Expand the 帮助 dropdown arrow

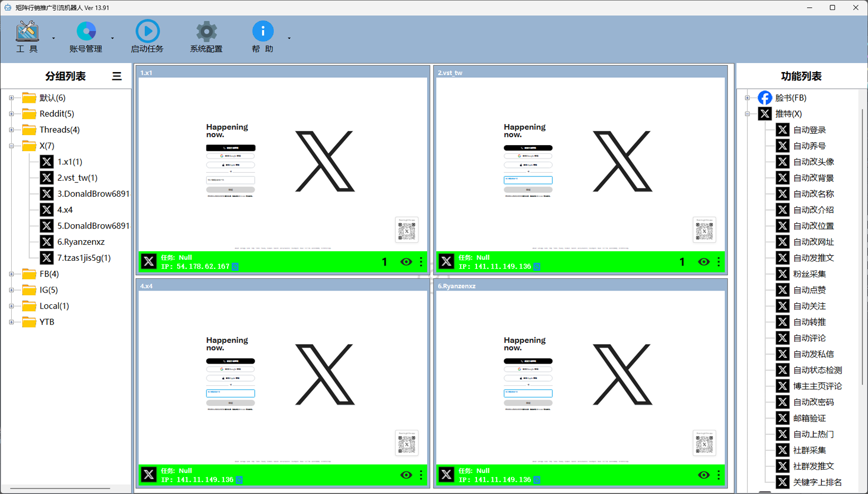click(x=289, y=38)
